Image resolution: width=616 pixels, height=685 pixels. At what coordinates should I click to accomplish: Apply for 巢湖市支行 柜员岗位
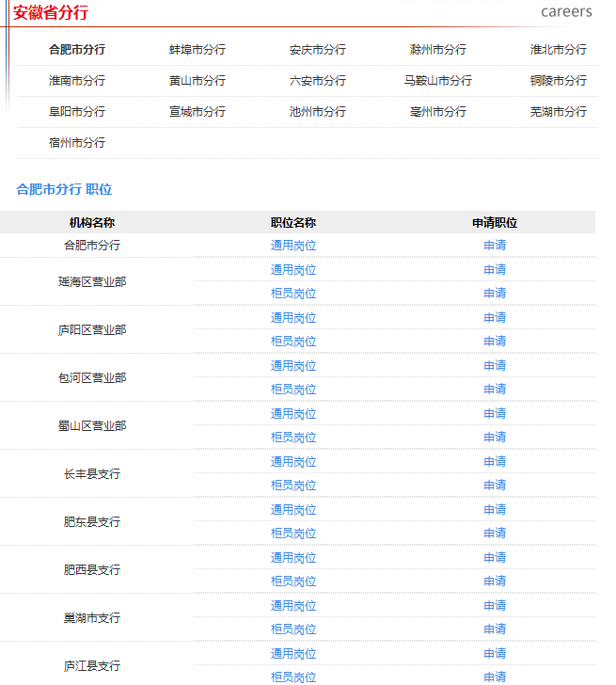pos(495,629)
